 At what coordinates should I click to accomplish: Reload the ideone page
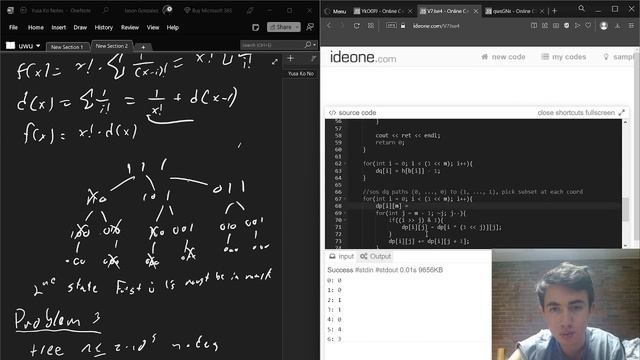(356, 26)
